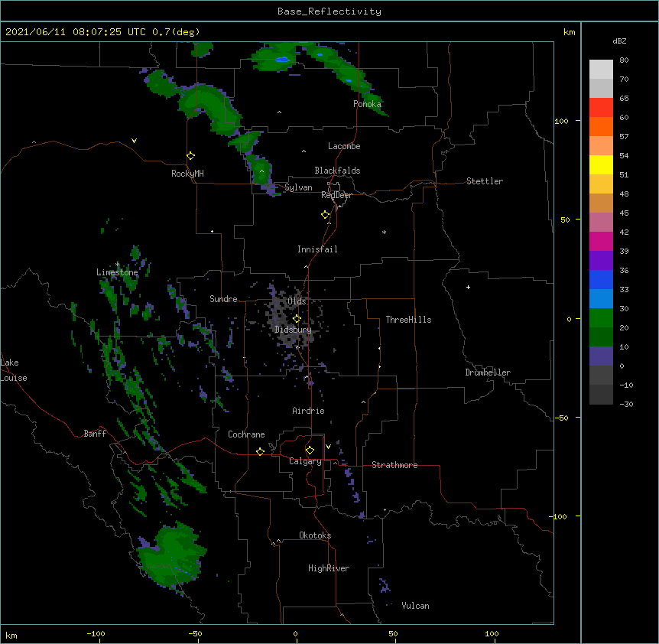Click the Sundre town label
The height and width of the screenshot is (644, 659).
(223, 299)
